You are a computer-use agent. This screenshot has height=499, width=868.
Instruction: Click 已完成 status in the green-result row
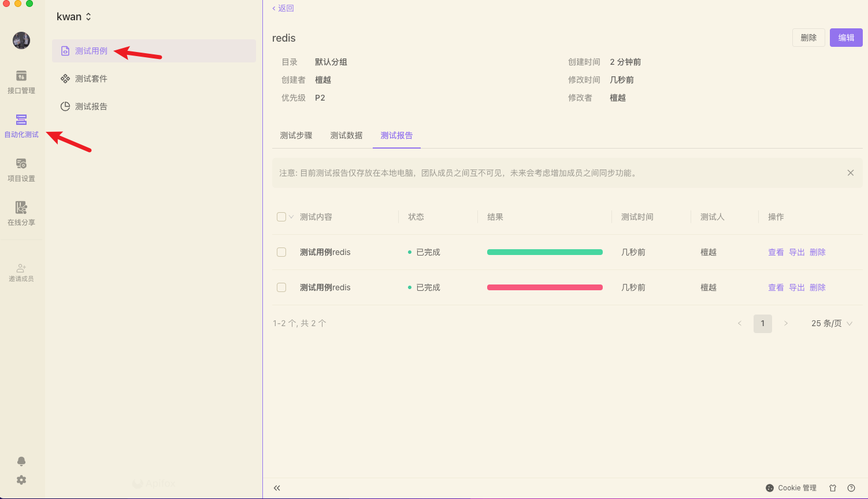click(428, 252)
